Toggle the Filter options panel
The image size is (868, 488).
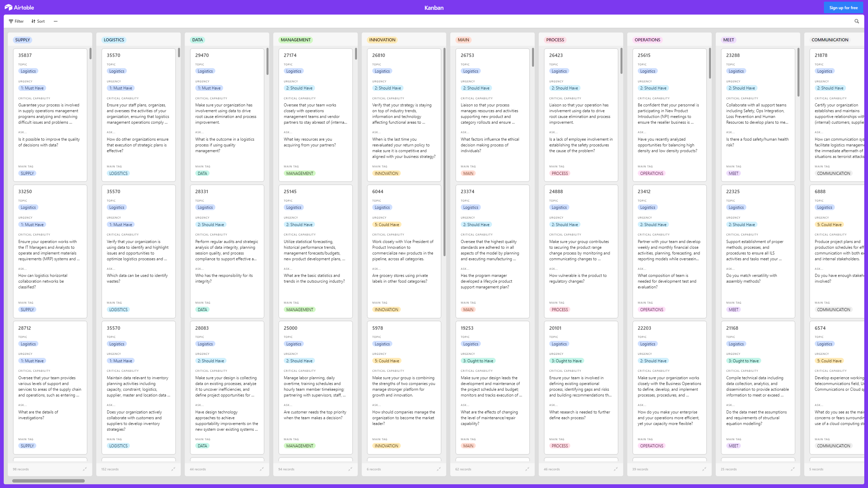(17, 21)
